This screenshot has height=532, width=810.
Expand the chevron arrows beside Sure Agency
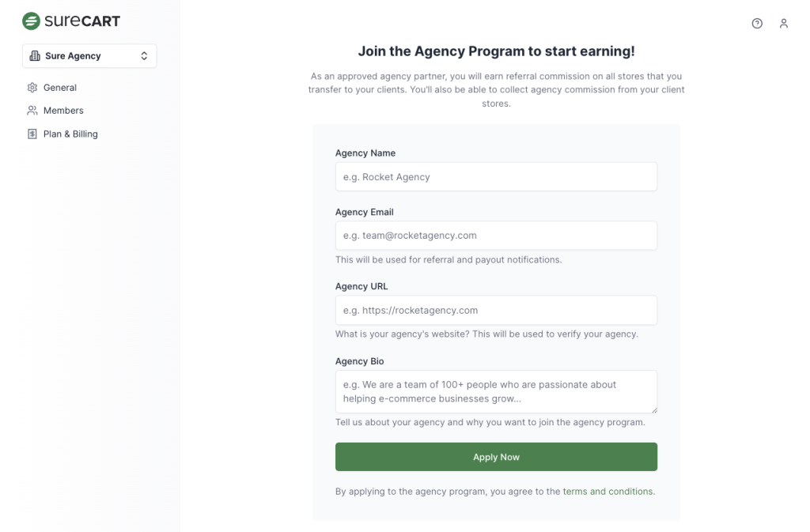[144, 56]
